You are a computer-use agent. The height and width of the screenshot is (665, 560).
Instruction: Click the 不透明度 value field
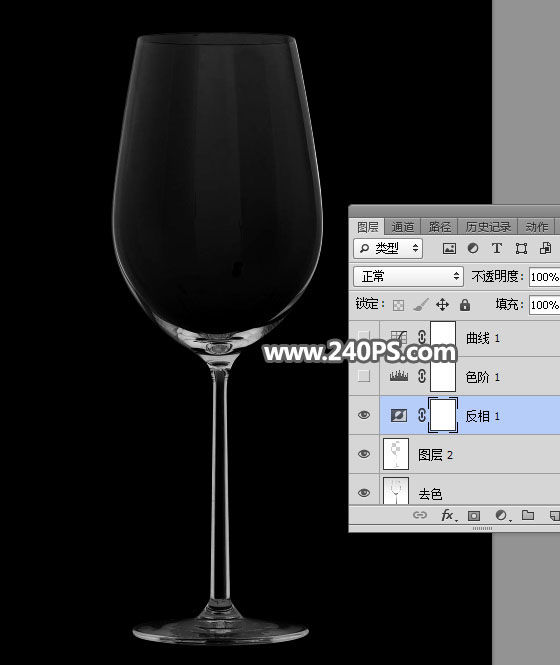click(x=544, y=277)
